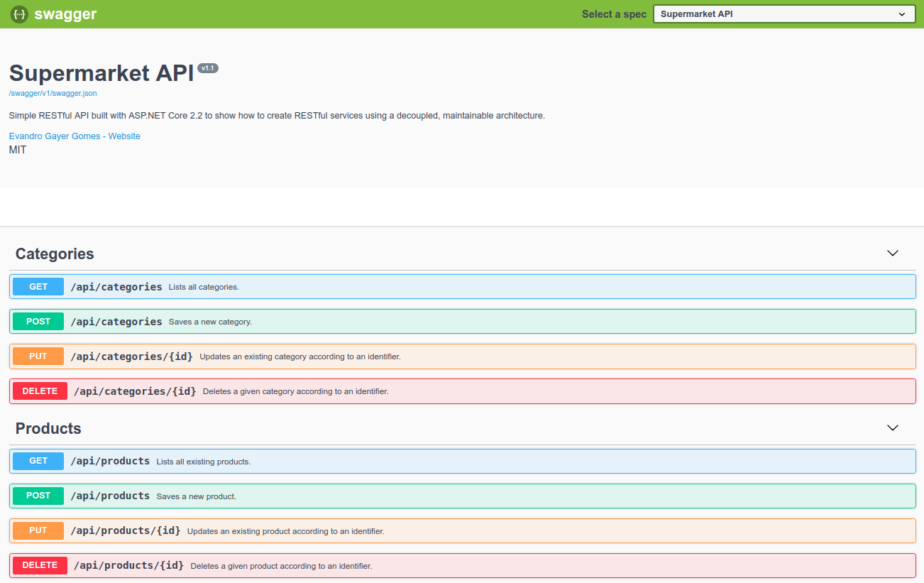This screenshot has height=583, width=924.
Task: Click the PUT badge for /api/categories/{id}
Action: (38, 356)
